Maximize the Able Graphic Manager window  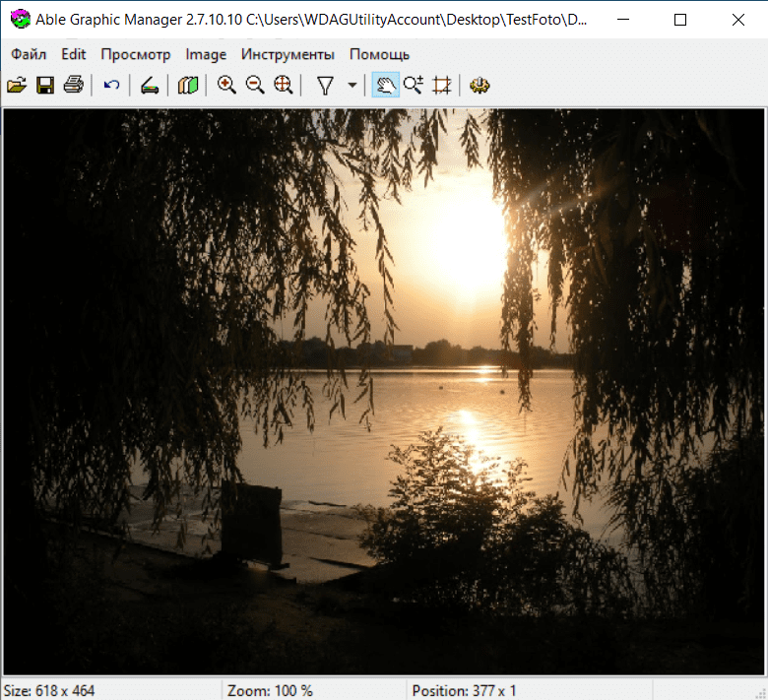[680, 20]
